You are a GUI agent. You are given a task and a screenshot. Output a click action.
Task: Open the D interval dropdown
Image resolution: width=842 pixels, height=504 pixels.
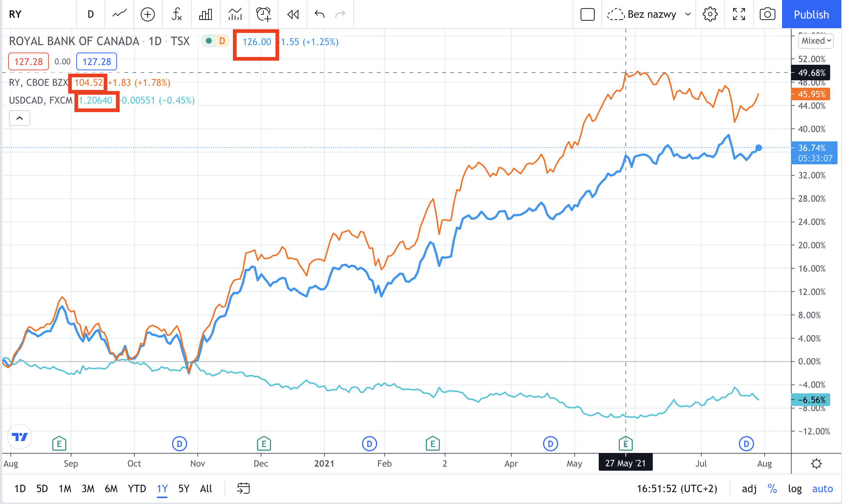tap(90, 14)
